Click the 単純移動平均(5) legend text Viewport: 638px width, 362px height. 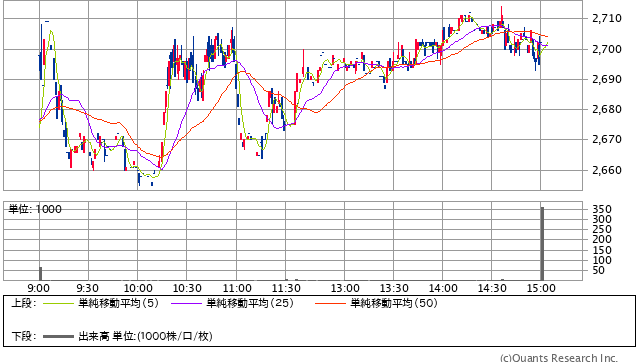click(x=118, y=303)
